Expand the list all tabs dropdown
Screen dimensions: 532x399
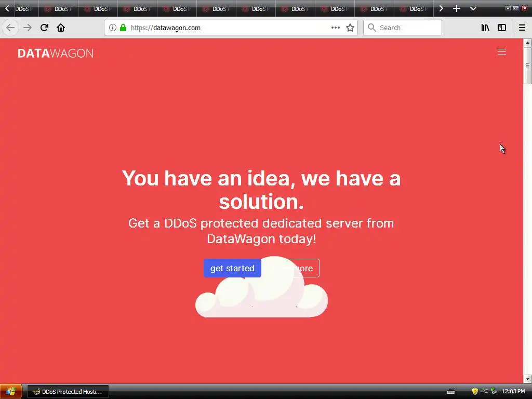pos(473,8)
